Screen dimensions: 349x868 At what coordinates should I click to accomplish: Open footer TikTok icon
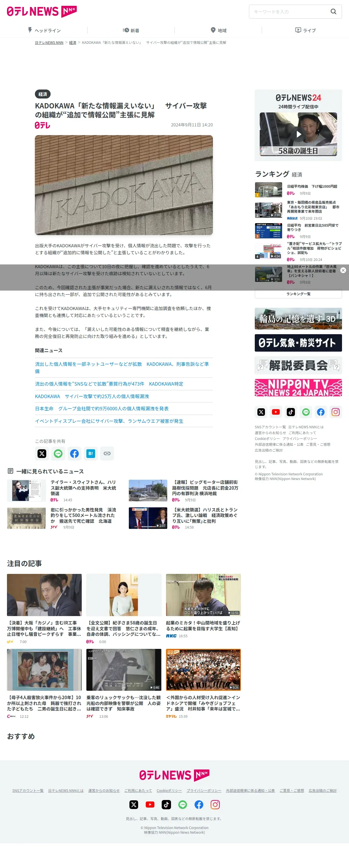(166, 805)
